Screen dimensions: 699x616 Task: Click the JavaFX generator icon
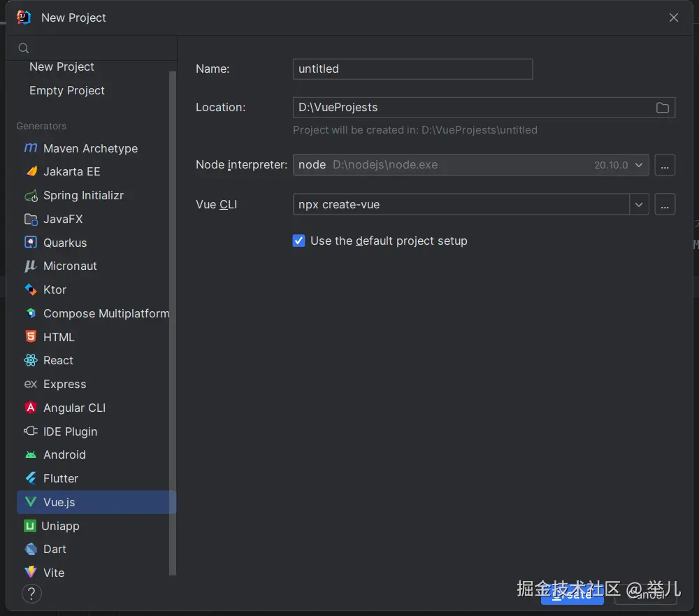[x=31, y=219]
